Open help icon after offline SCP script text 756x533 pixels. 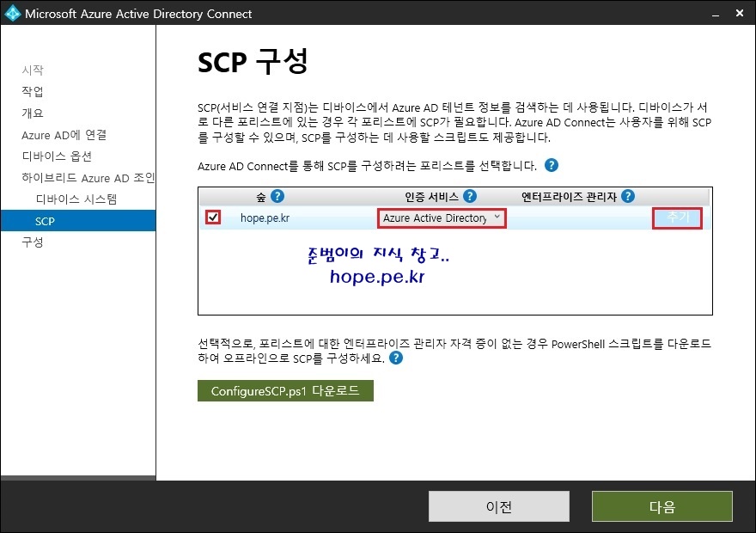(396, 358)
